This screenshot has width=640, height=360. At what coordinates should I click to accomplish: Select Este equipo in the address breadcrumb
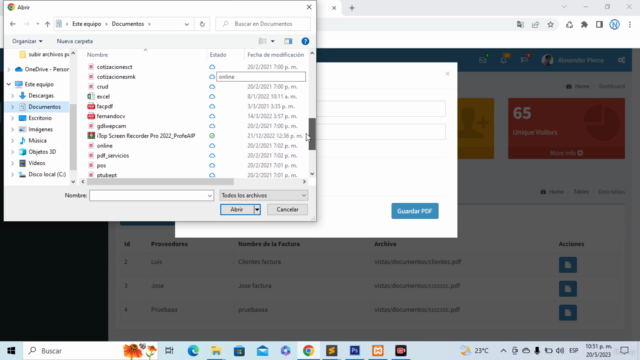[x=87, y=24]
